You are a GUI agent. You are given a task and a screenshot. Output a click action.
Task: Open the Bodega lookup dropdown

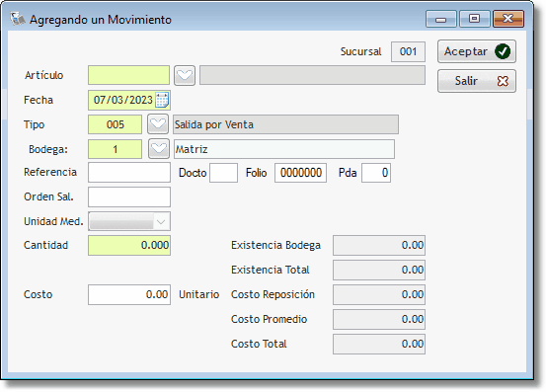click(159, 149)
